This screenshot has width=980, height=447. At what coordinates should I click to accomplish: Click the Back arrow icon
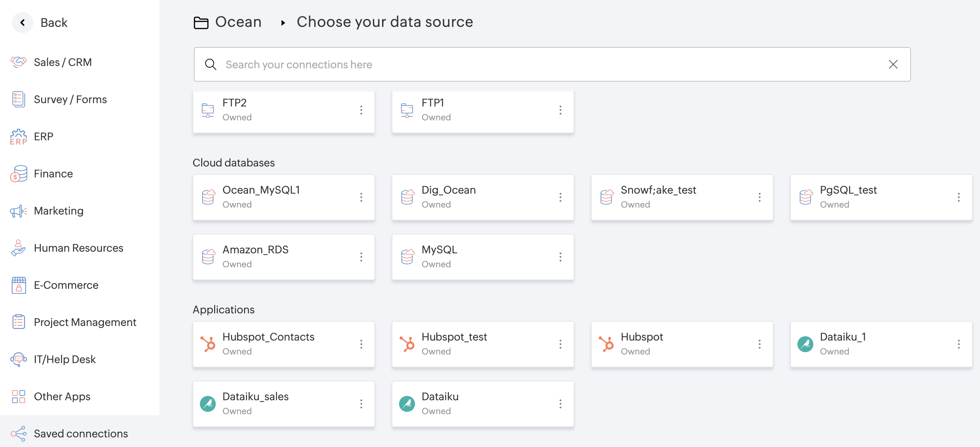[23, 23]
